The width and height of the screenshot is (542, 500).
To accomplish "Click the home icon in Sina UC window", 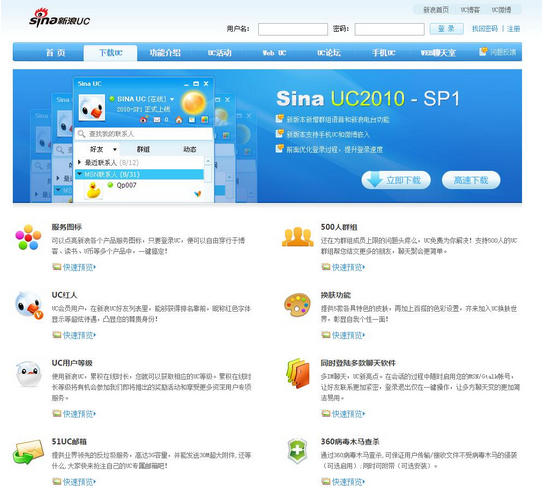I will click(x=179, y=120).
